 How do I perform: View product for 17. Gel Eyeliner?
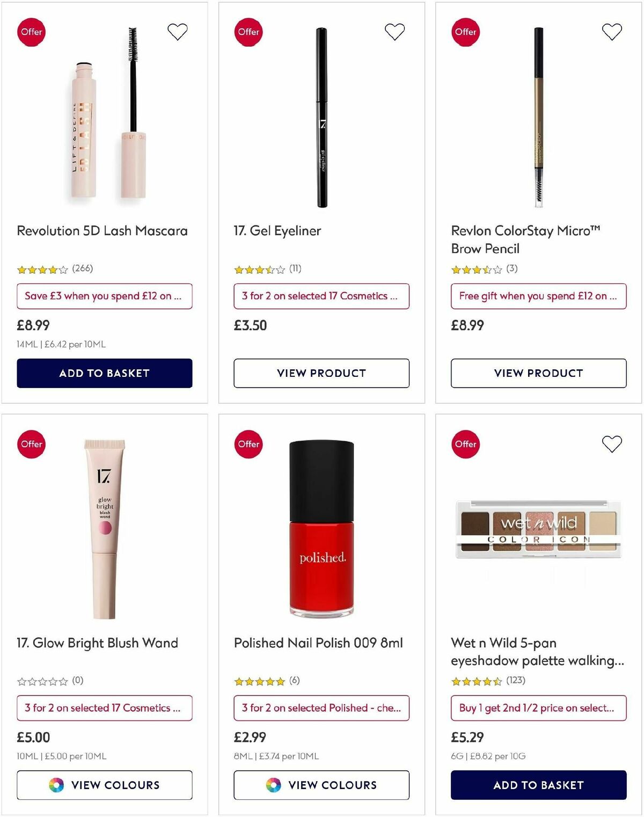[x=321, y=373]
